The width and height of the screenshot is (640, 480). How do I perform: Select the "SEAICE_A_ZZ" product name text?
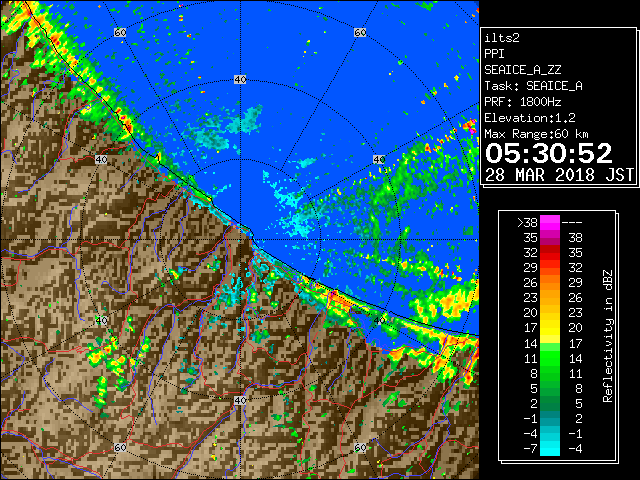coord(522,70)
